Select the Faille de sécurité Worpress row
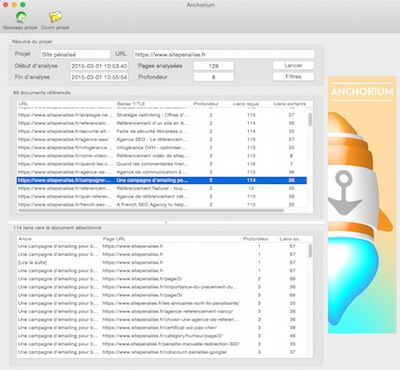The height and width of the screenshot is (370, 400). point(162,131)
